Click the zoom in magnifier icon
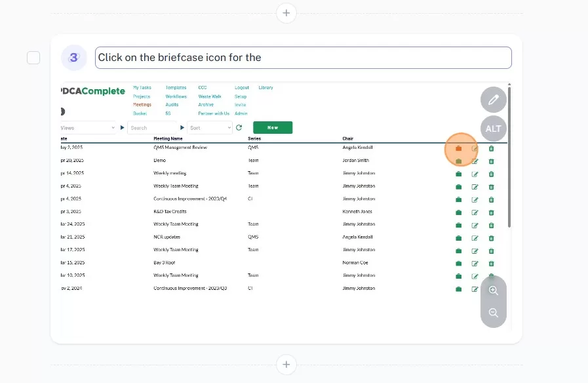 coord(494,291)
